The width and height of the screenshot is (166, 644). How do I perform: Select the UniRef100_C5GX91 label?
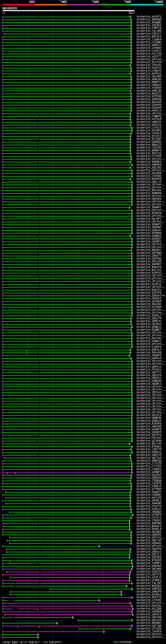tap(149, 65)
